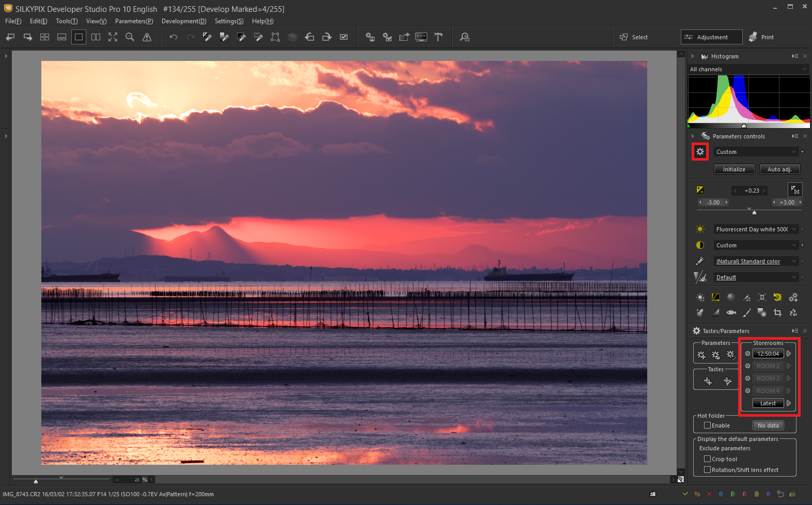The height and width of the screenshot is (505, 812).
Task: Check the Crop tool exclude checkbox
Action: (707, 459)
